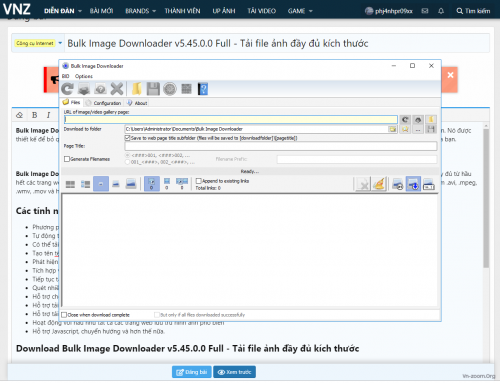Click the Xem trước preview button
The width and height of the screenshot is (500, 383).
(234, 372)
